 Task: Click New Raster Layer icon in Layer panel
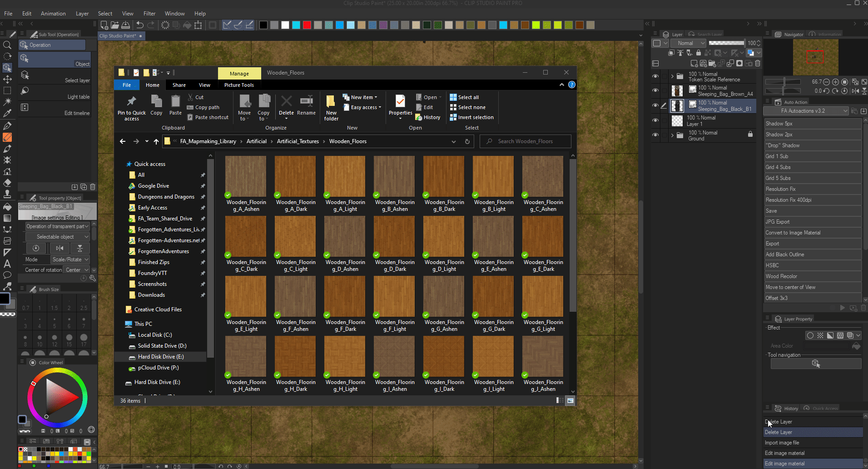point(694,64)
